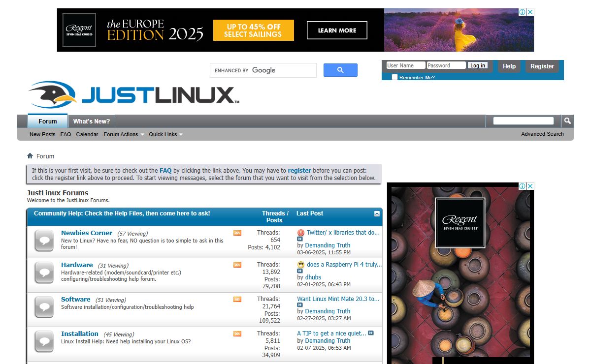
Task: Open the Newbies Corner forum
Action: click(x=87, y=233)
